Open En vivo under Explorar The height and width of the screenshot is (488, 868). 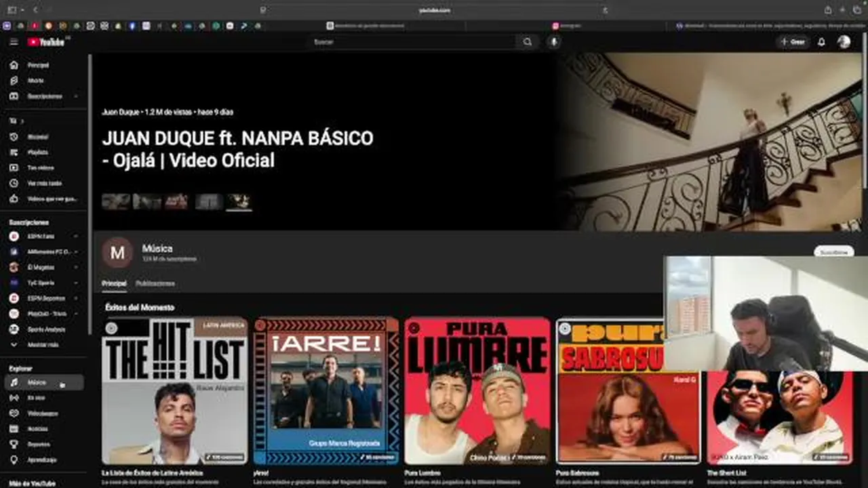(x=44, y=398)
